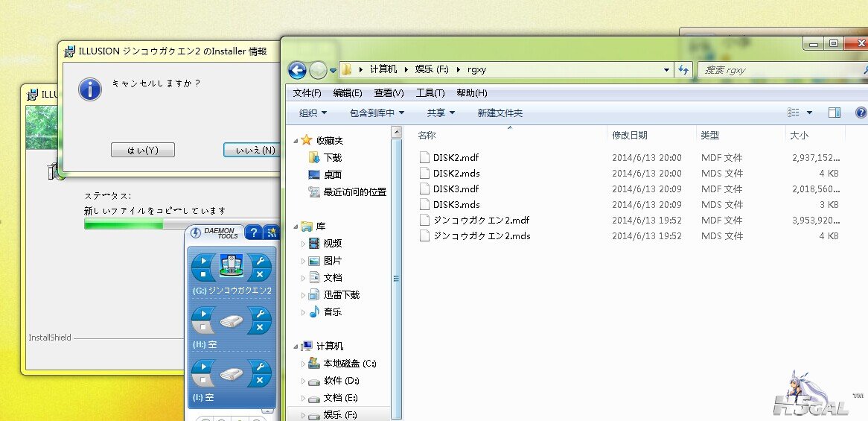This screenshot has height=421, width=868.
Task: Select the ジンコウガクエン2.mdf file
Action: [480, 220]
